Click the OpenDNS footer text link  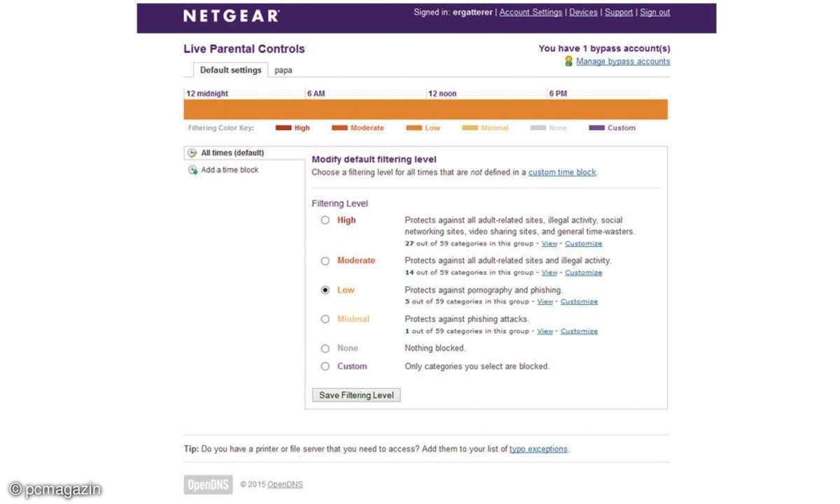285,484
